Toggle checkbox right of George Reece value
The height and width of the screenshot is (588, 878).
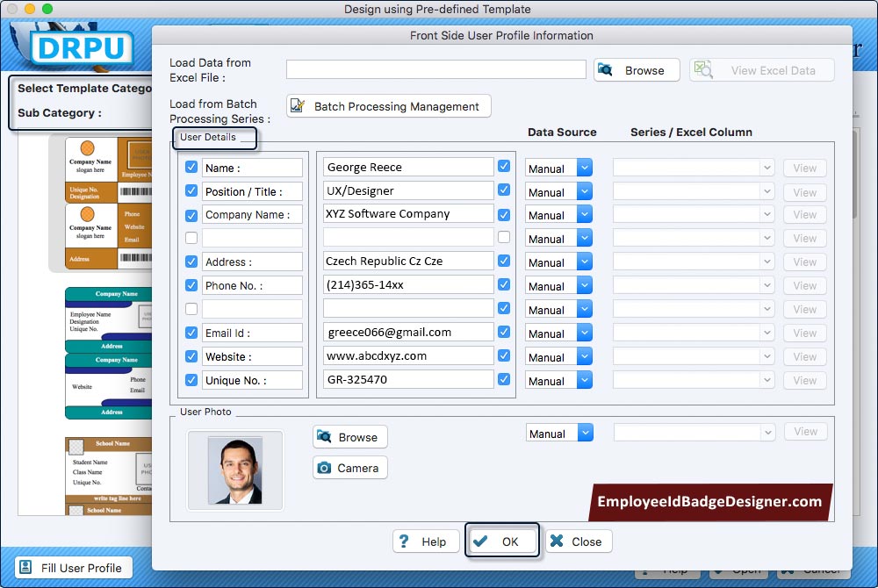(504, 166)
